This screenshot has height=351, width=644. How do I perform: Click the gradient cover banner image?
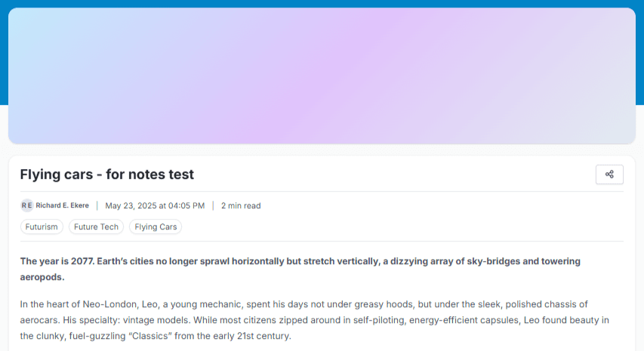[322, 75]
